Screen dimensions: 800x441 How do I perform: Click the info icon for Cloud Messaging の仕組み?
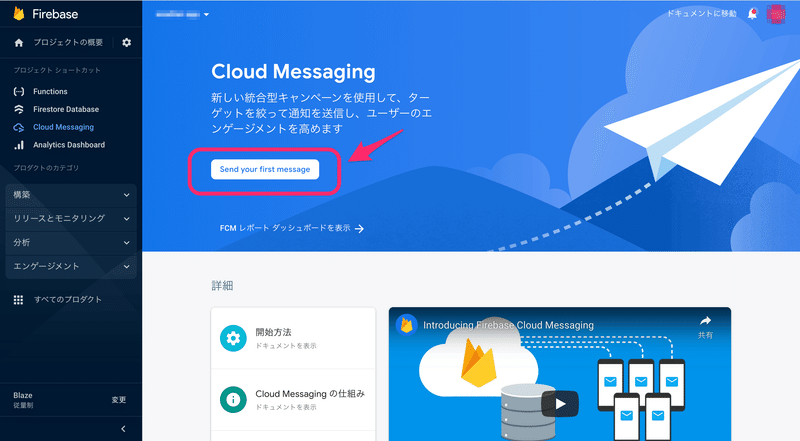(233, 400)
